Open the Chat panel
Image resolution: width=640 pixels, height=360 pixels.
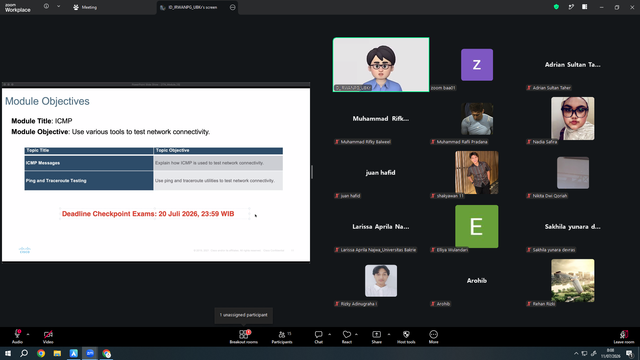pyautogui.click(x=318, y=336)
